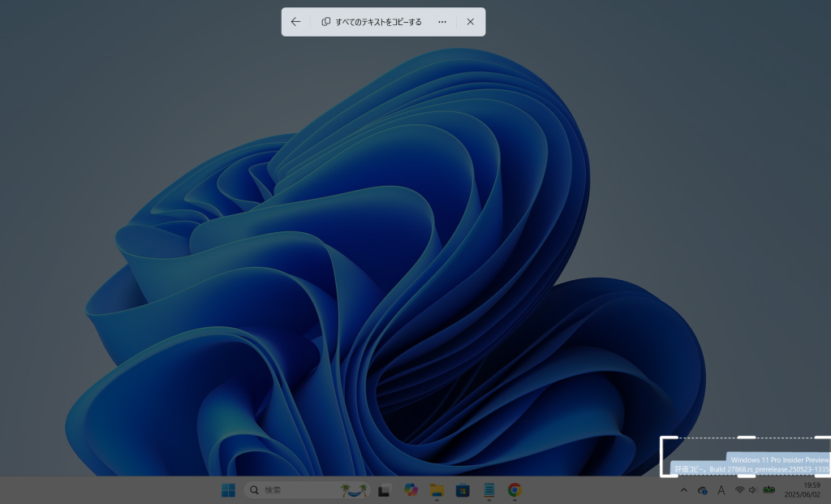831x504 pixels.
Task: Click the top-center handle of the selection
Action: 747,437
